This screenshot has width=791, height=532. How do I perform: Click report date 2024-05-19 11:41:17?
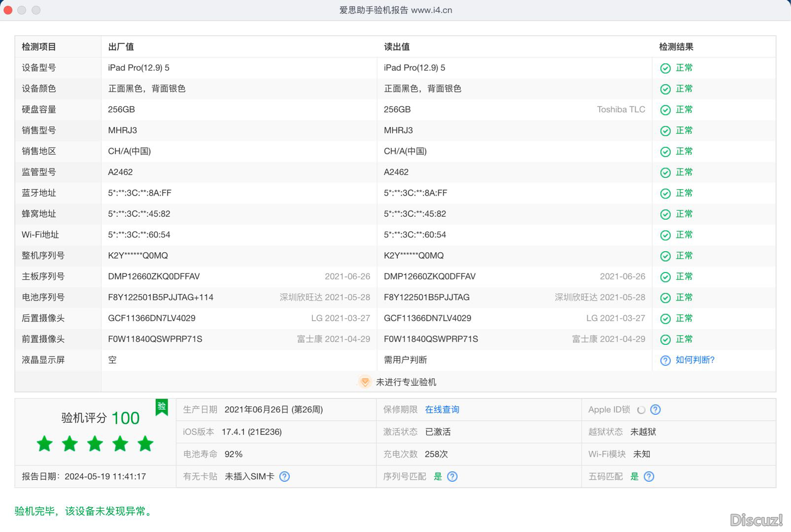[x=105, y=476]
